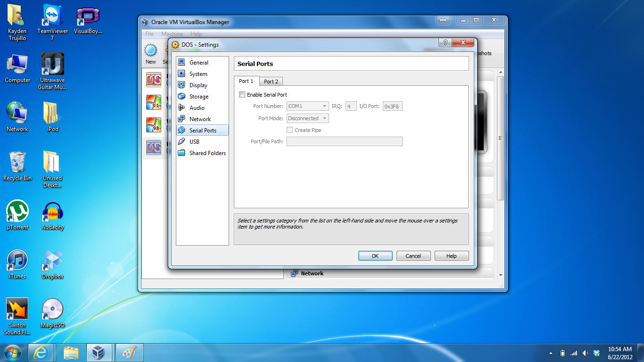Select the System chip icon

[x=181, y=74]
